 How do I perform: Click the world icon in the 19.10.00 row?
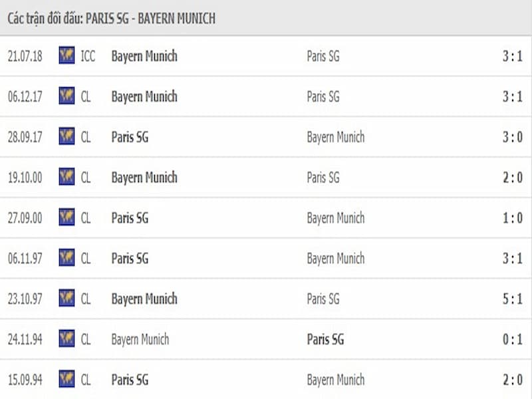(66, 177)
